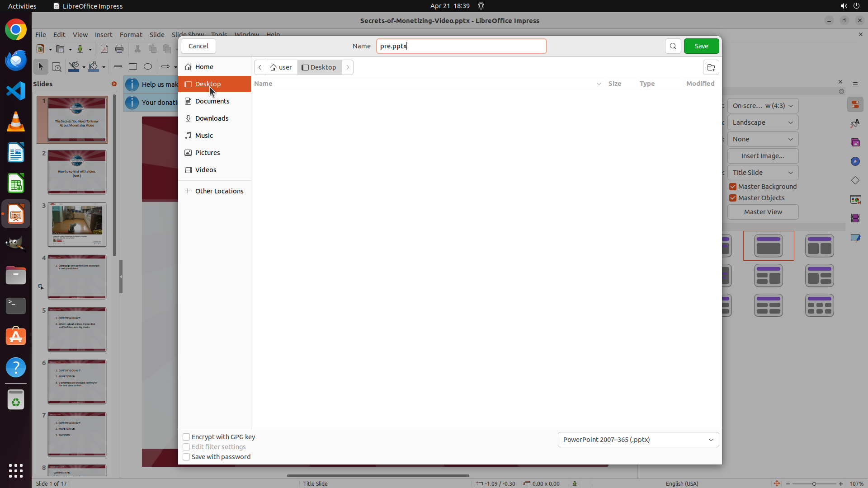The image size is (868, 488).
Task: Click the Export as PDF toolbar icon
Action: 104,49
